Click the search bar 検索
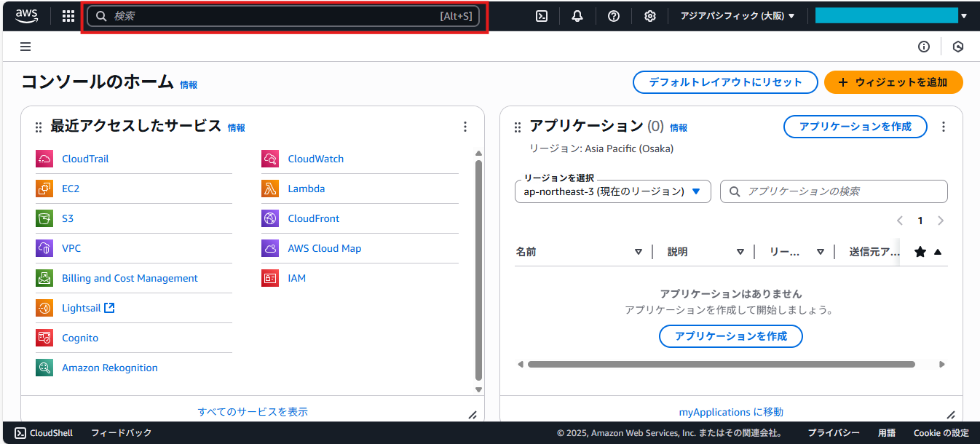 (x=283, y=16)
